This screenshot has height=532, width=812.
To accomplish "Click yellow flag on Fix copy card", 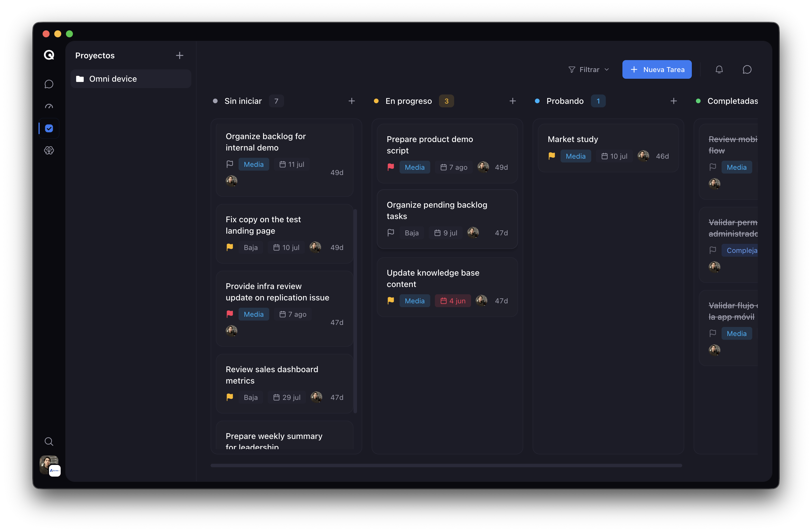I will point(230,247).
